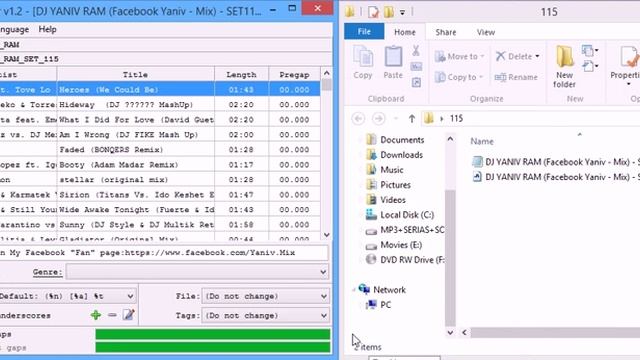Open Customize Quick Access Toolbar dropdown

click(402, 13)
